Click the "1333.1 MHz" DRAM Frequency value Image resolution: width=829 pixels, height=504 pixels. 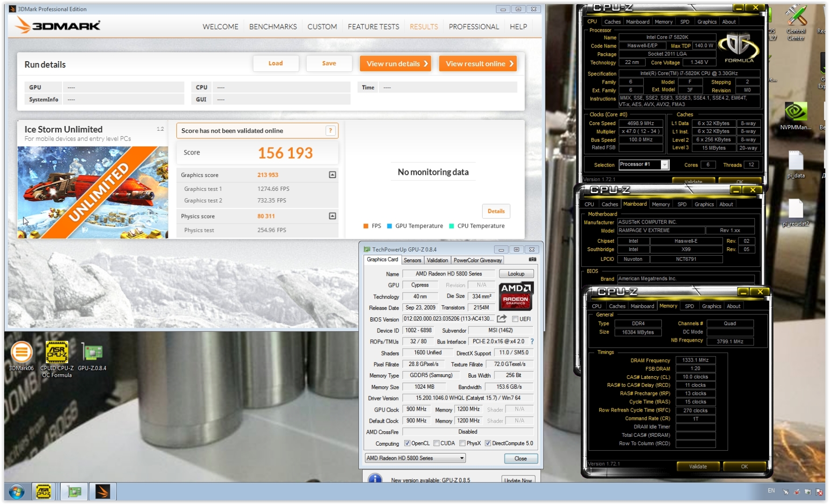click(x=696, y=360)
